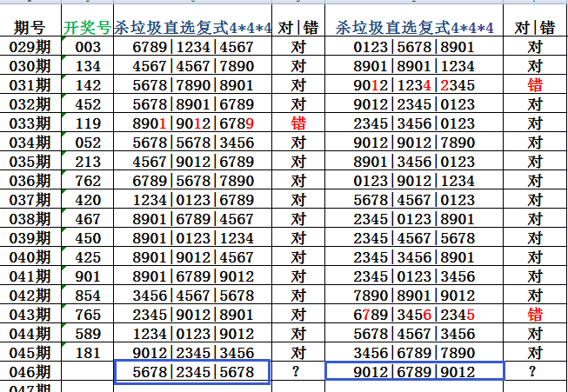Click cell 6789|1234|4567 in row 029期
This screenshot has width=568, height=392.
pyautogui.click(x=193, y=47)
